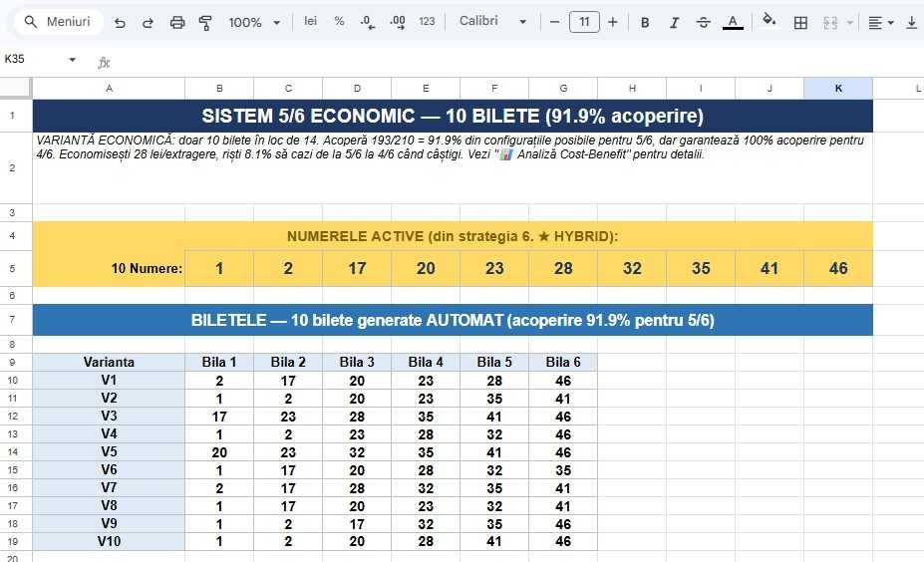
Task: Click Bila 5 value in V2 row
Action: [x=494, y=399]
